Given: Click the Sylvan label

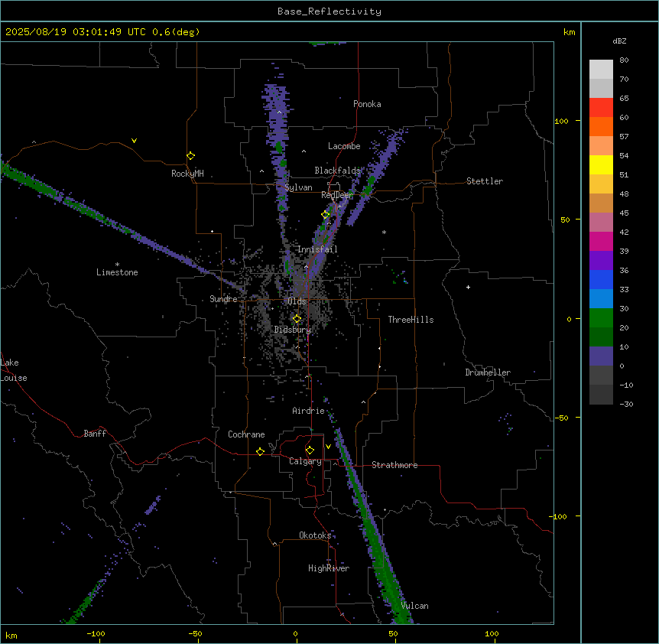Looking at the screenshot, I should point(298,187).
